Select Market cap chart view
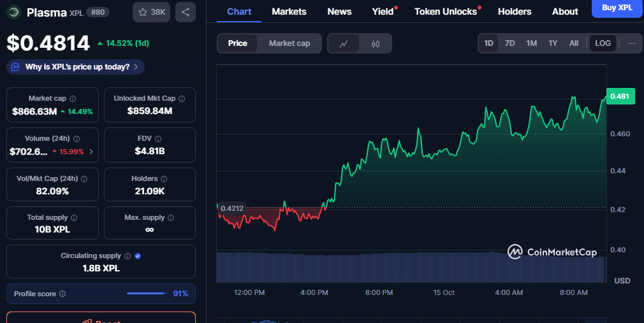644x323 pixels. [289, 43]
